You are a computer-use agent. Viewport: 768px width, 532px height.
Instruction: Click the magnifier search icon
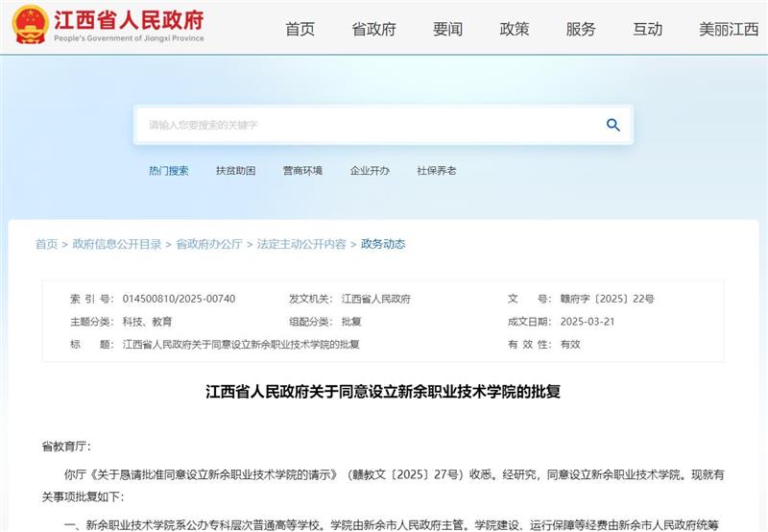[x=612, y=125]
